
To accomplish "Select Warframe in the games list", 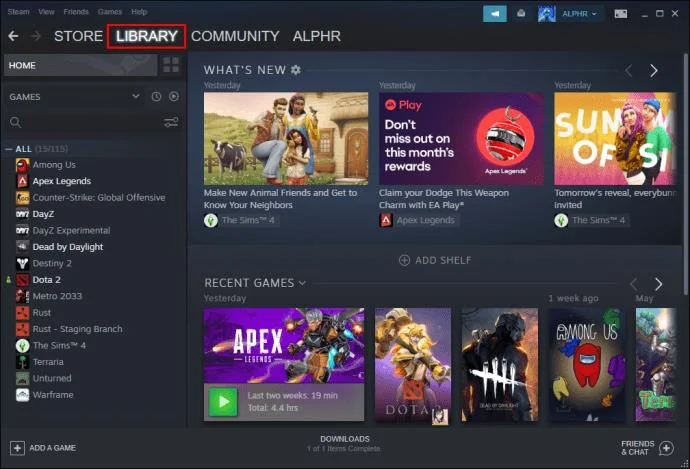I will click(53, 395).
